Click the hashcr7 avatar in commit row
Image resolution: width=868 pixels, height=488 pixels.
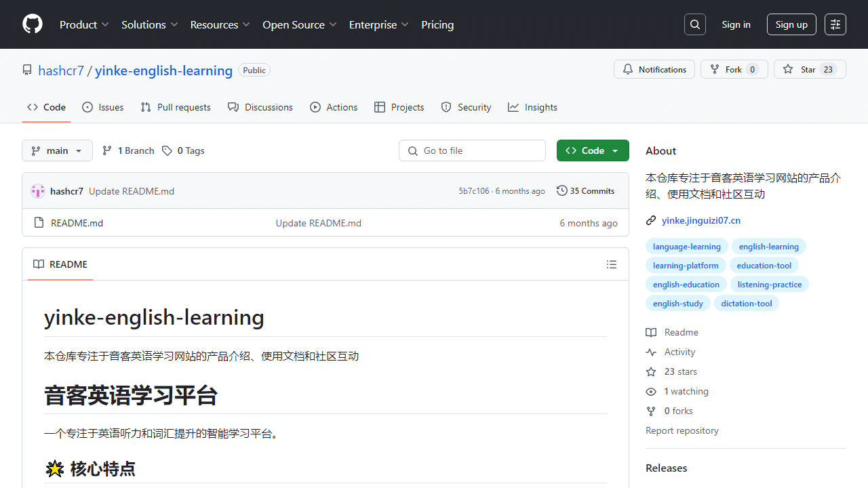[x=38, y=191]
